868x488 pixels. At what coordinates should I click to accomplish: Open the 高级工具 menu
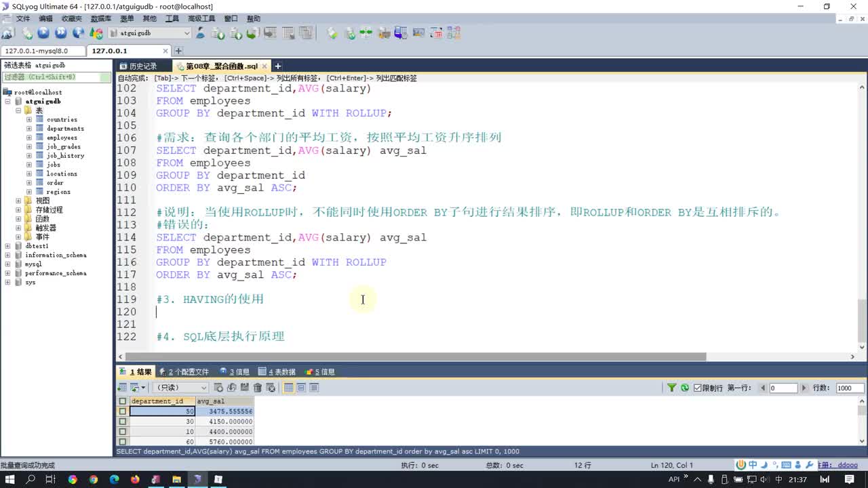tap(201, 18)
